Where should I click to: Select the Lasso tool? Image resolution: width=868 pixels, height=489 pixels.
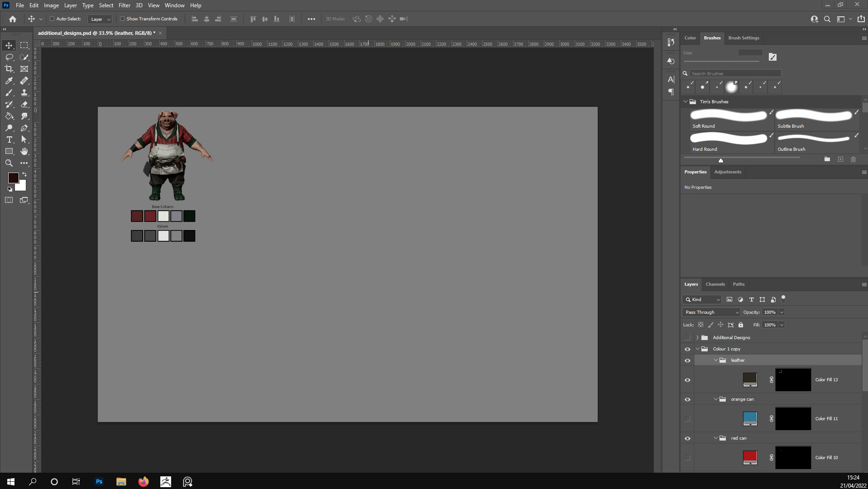click(9, 57)
